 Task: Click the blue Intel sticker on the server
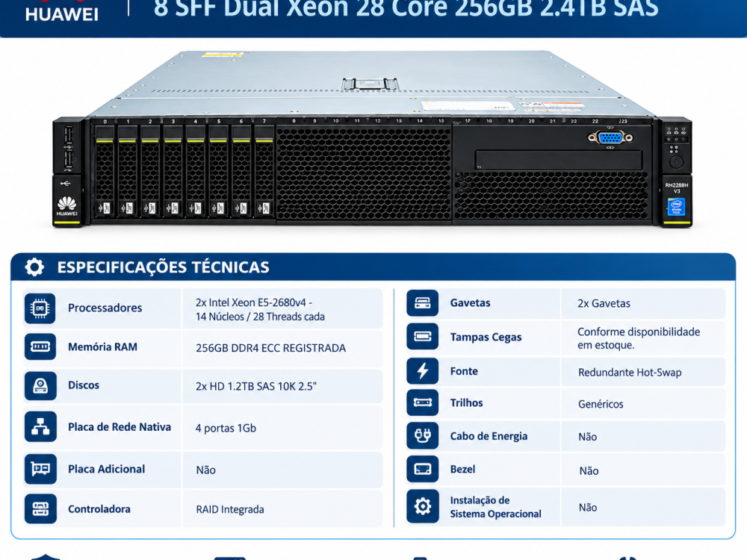[x=676, y=207]
